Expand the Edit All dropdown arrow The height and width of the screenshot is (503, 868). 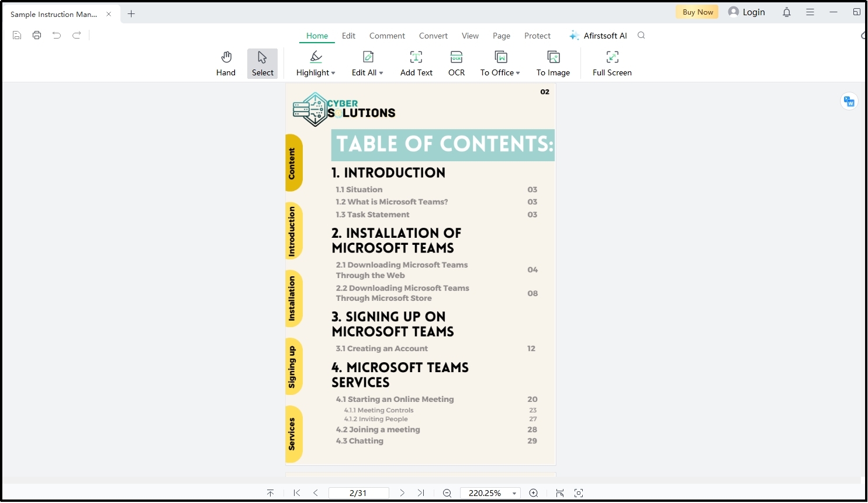pyautogui.click(x=381, y=73)
